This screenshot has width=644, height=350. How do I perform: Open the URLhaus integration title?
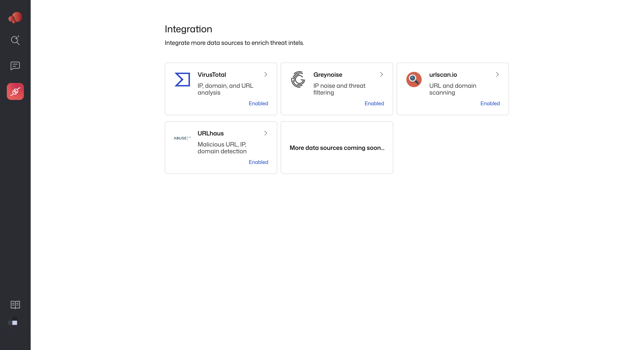pyautogui.click(x=210, y=133)
